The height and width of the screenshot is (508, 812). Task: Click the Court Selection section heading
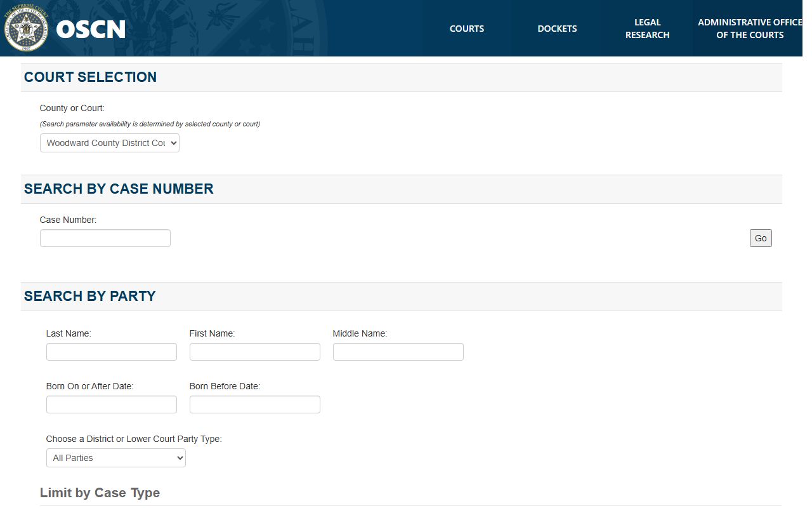90,77
